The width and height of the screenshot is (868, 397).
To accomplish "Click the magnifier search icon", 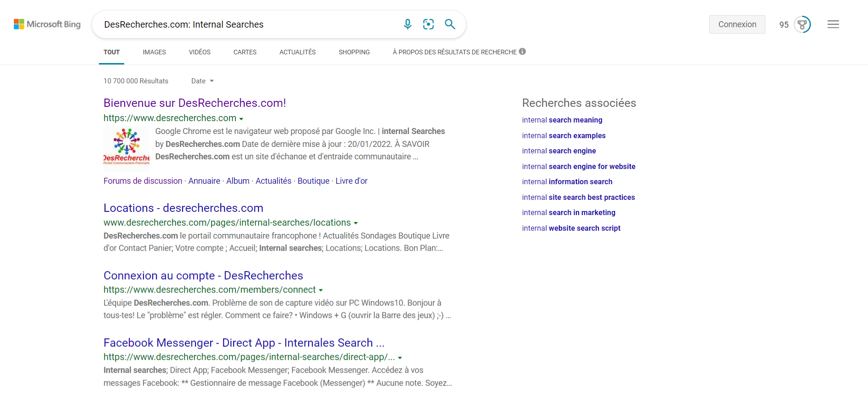I will 450,24.
